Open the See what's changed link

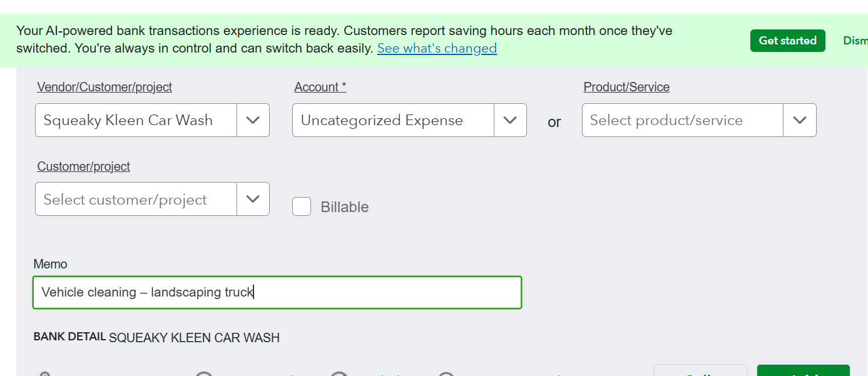tap(437, 48)
